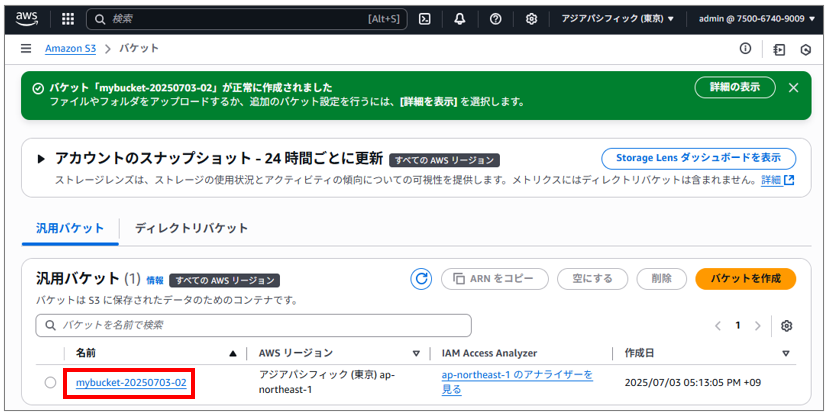Click the バケット breadcrumb text
This screenshot has height=416, width=825.
[139, 48]
